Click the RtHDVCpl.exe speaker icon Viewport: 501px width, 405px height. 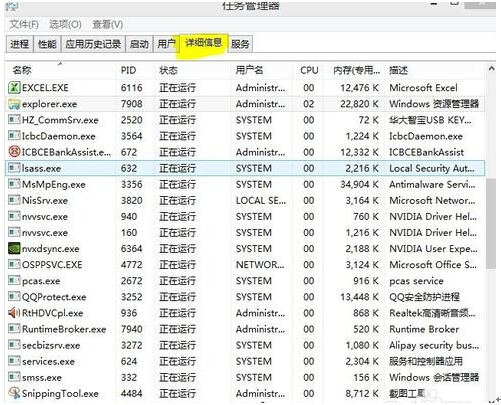coord(14,313)
